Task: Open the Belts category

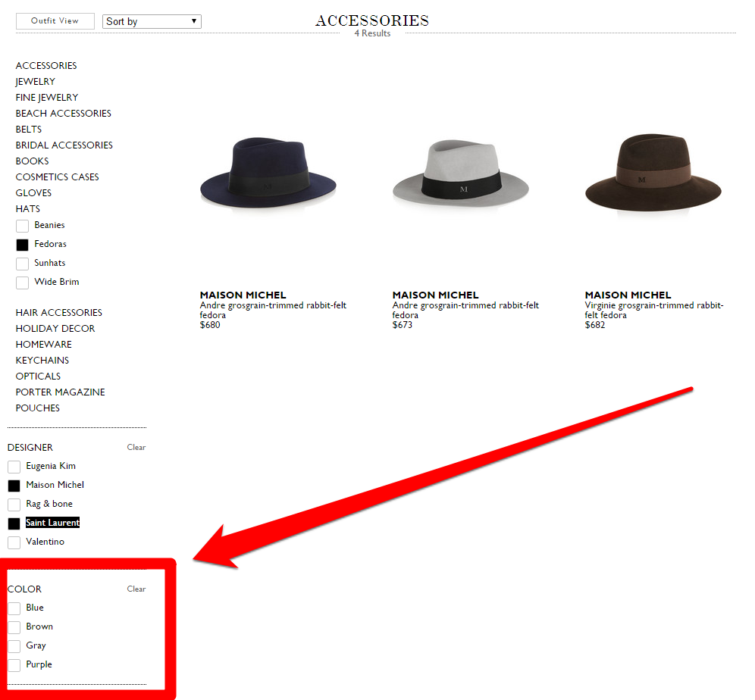Action: pyautogui.click(x=28, y=129)
